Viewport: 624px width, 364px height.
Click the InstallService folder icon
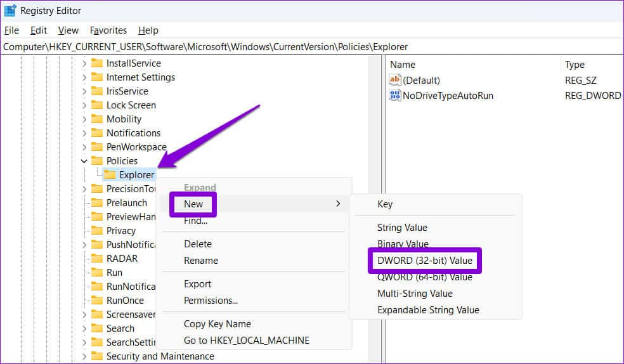pyautogui.click(x=96, y=63)
